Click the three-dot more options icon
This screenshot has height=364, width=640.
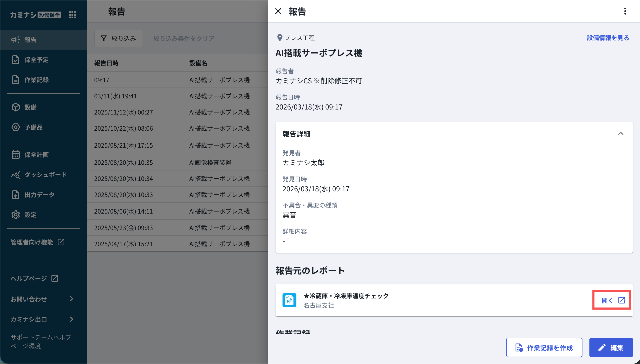[x=625, y=11]
